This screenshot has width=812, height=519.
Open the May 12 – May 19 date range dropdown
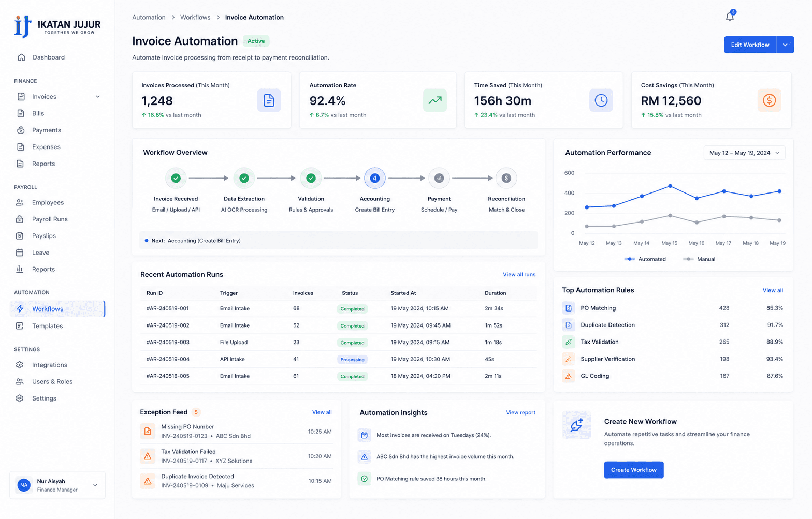pos(744,153)
